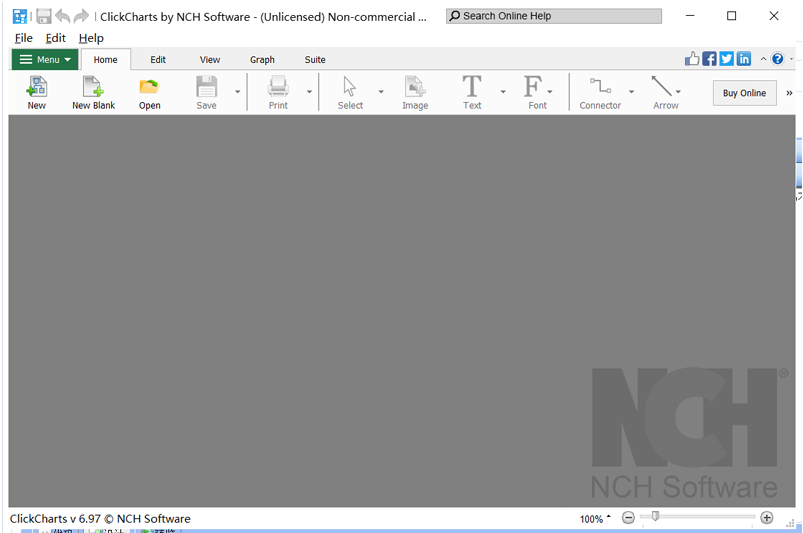This screenshot has height=533, width=803.
Task: Click the New diagram icon
Action: [x=36, y=87]
